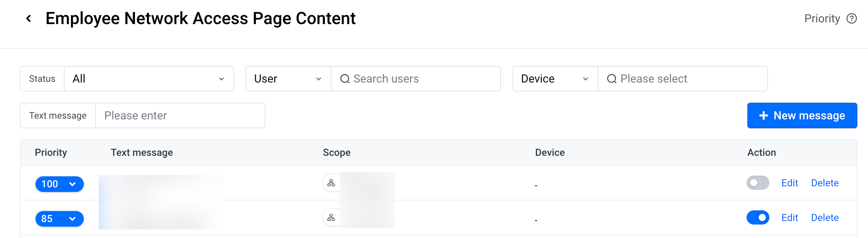Focus the Text message Please enter field

(180, 115)
